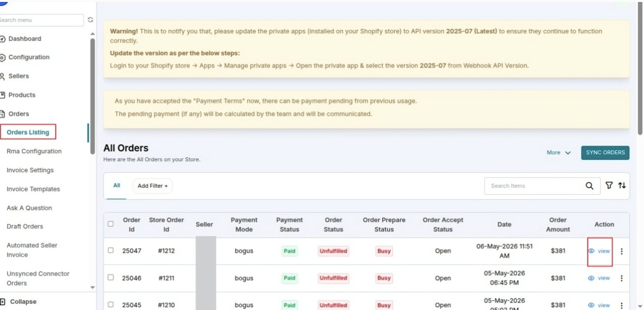
Task: Click the sort arrows icon
Action: point(622,186)
